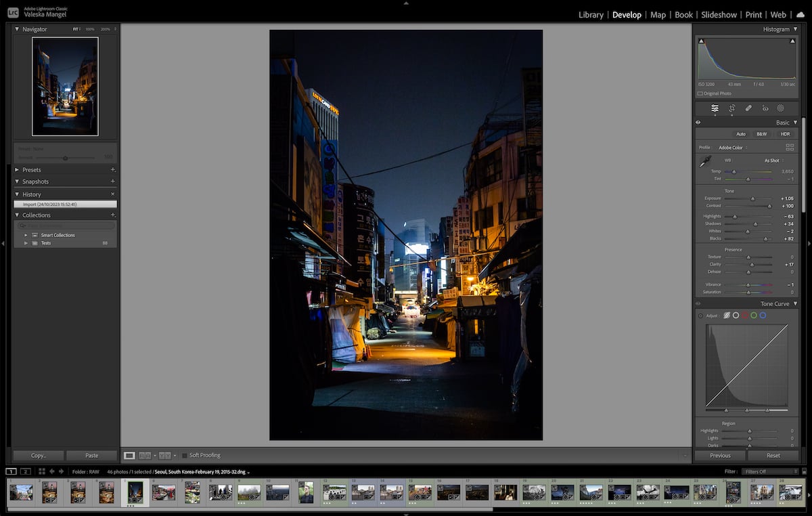Screen dimensions: 812x516
Task: Select the Red Eye Correction tool
Action: (x=765, y=108)
